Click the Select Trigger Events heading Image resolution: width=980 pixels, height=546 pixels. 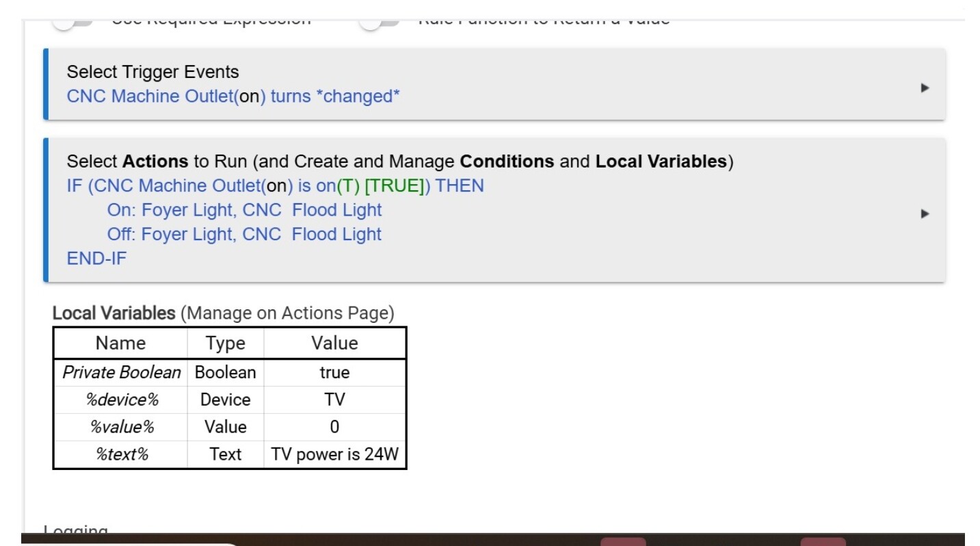(x=153, y=72)
